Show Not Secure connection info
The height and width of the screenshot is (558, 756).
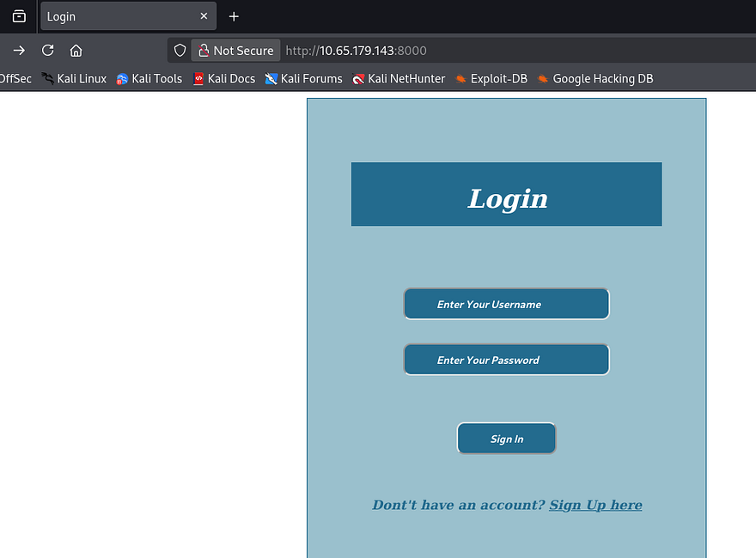click(235, 51)
